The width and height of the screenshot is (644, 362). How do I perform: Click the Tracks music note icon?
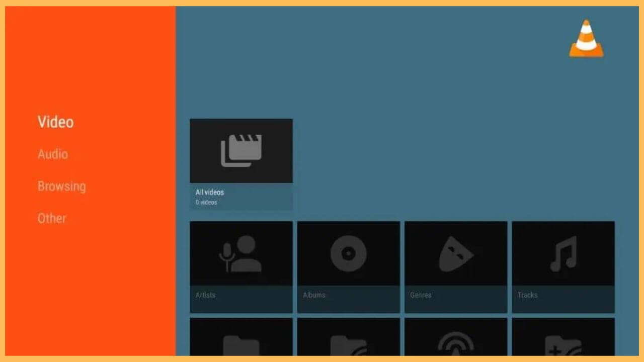[563, 254]
